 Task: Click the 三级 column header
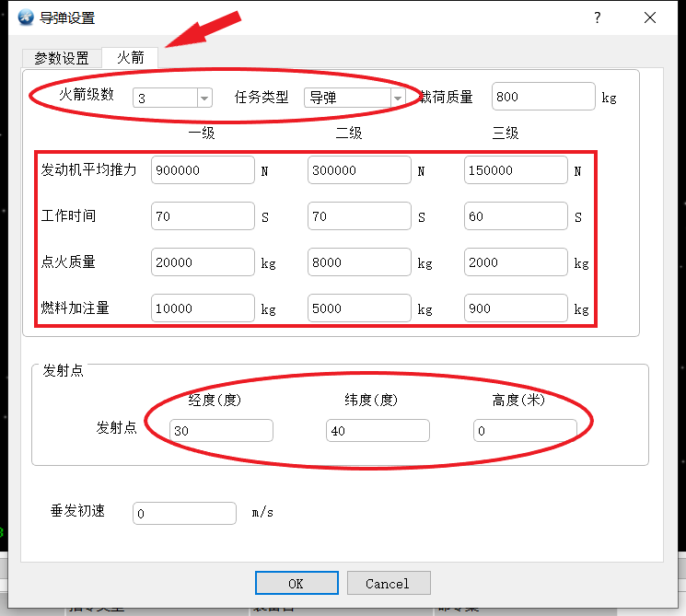[506, 133]
